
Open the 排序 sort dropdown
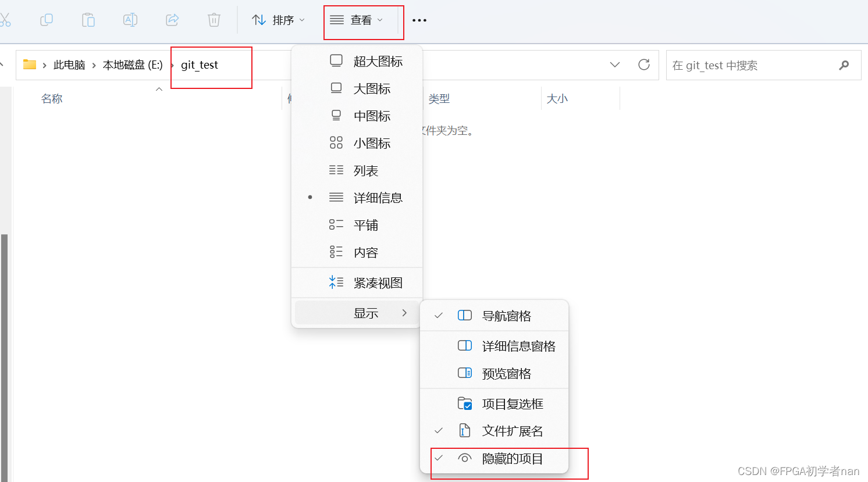278,20
